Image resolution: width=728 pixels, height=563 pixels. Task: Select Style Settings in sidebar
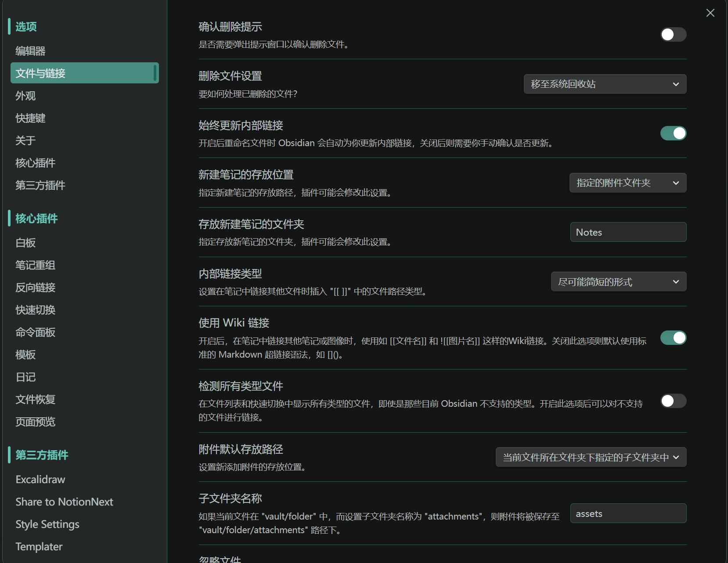coord(47,524)
